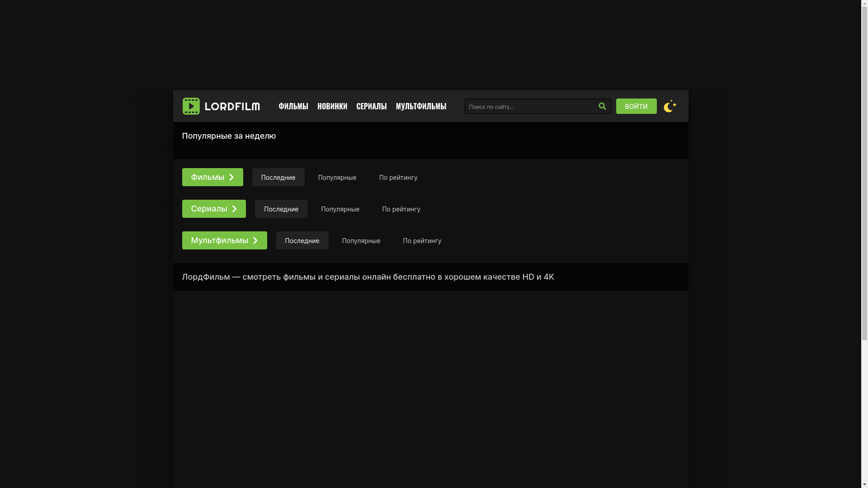Toggle dark mode moon icon
This screenshot has width=868, height=488.
tap(670, 106)
